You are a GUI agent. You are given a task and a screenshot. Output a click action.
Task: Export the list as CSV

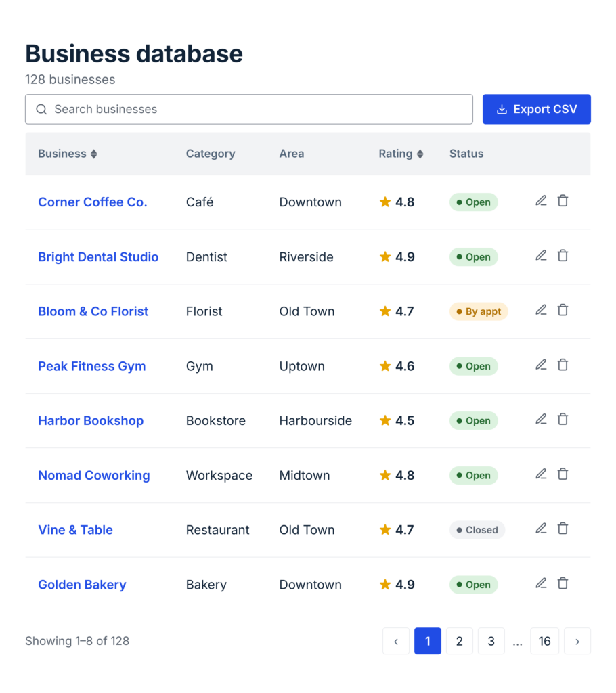(x=536, y=109)
